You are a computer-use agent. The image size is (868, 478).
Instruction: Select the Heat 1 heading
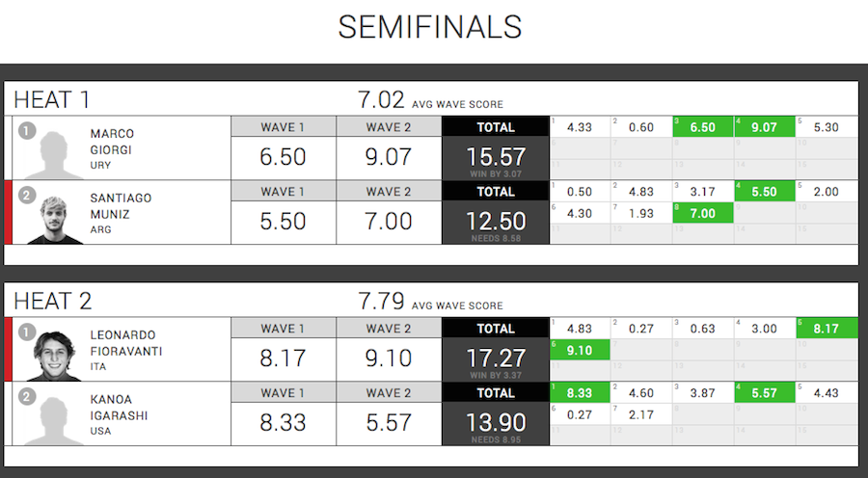coord(51,100)
